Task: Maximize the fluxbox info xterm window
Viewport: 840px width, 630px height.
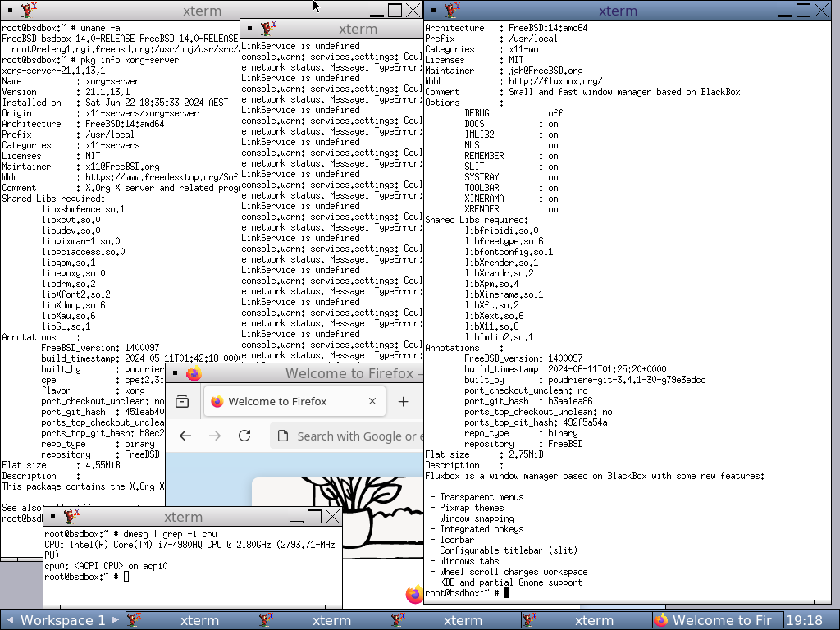Action: 804,10
